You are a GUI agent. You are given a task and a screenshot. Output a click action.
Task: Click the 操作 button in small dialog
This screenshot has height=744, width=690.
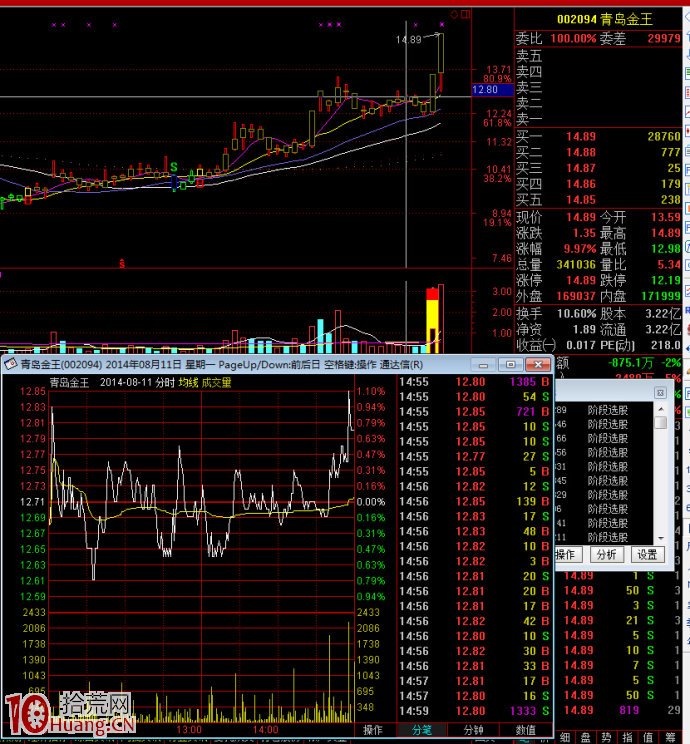point(568,554)
